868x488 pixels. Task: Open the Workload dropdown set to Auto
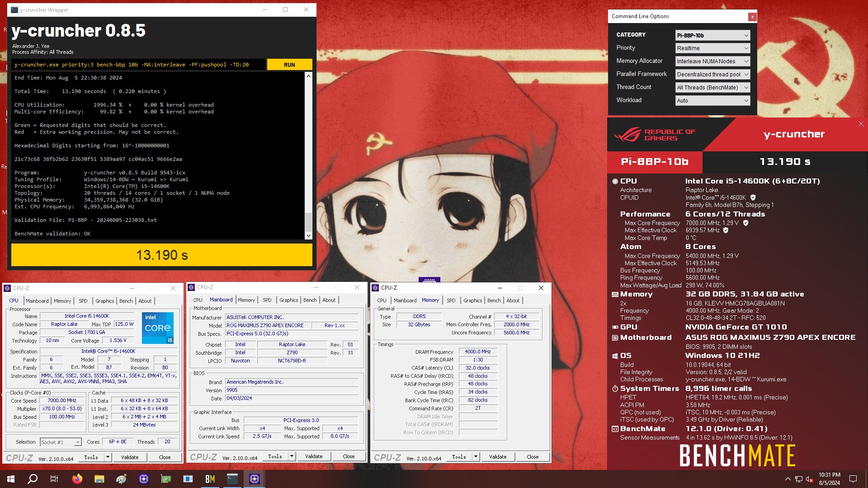pos(713,101)
